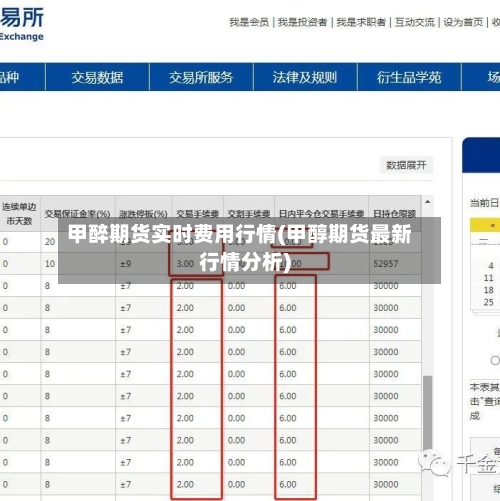Click the 3.00 transaction fee cell

[198, 264]
